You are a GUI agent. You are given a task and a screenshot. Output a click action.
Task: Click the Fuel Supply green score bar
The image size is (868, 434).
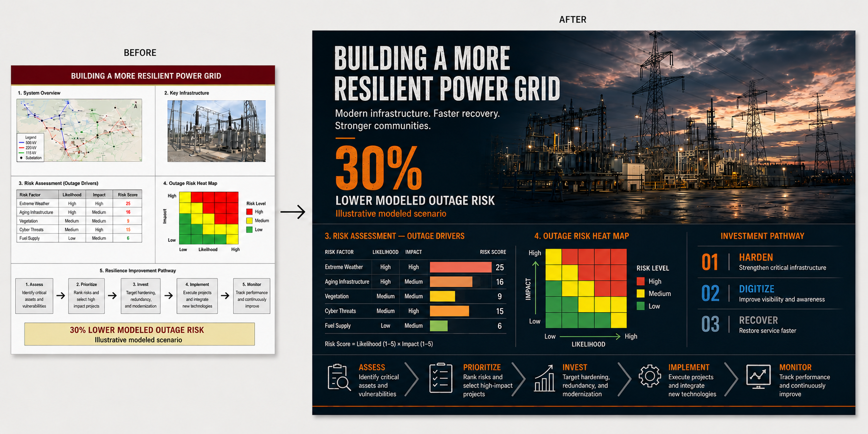[x=439, y=326]
